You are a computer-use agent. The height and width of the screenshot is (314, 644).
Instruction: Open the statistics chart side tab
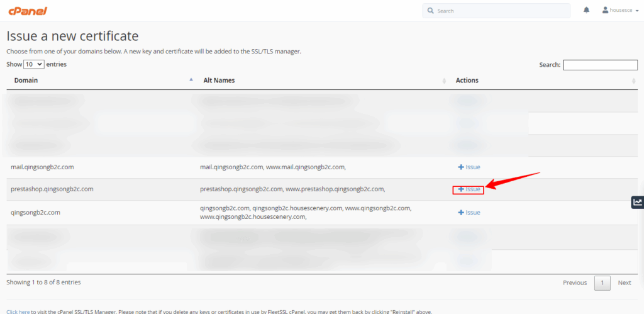tap(637, 202)
